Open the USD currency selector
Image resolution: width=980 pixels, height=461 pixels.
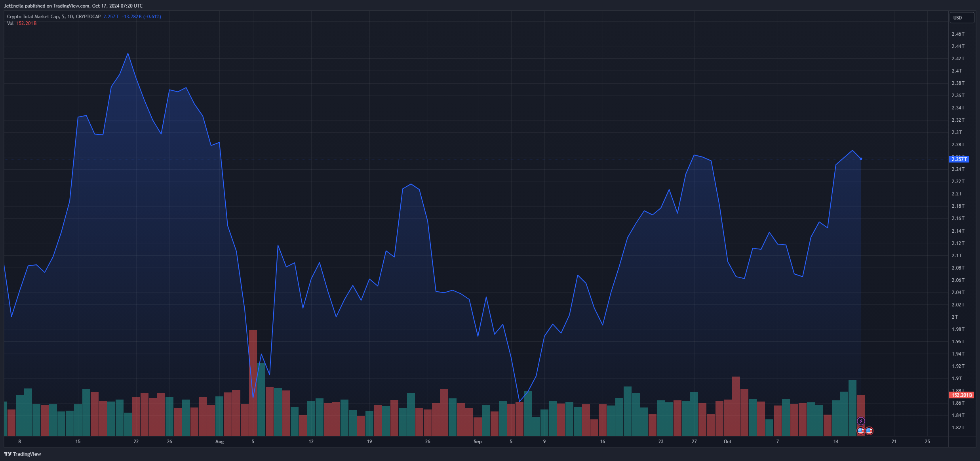click(961, 18)
